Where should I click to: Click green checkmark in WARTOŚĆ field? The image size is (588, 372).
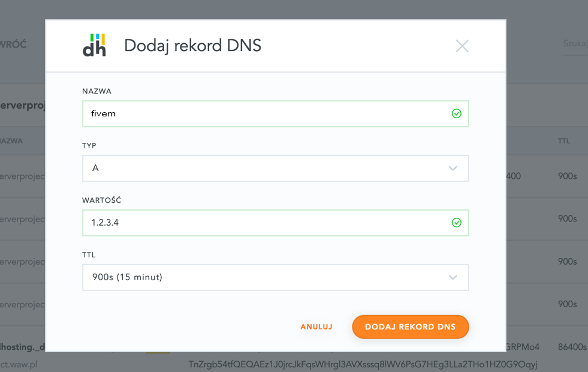(x=456, y=223)
